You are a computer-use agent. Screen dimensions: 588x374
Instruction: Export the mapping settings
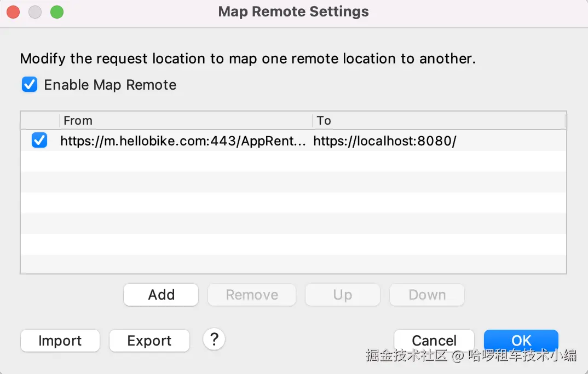point(149,341)
